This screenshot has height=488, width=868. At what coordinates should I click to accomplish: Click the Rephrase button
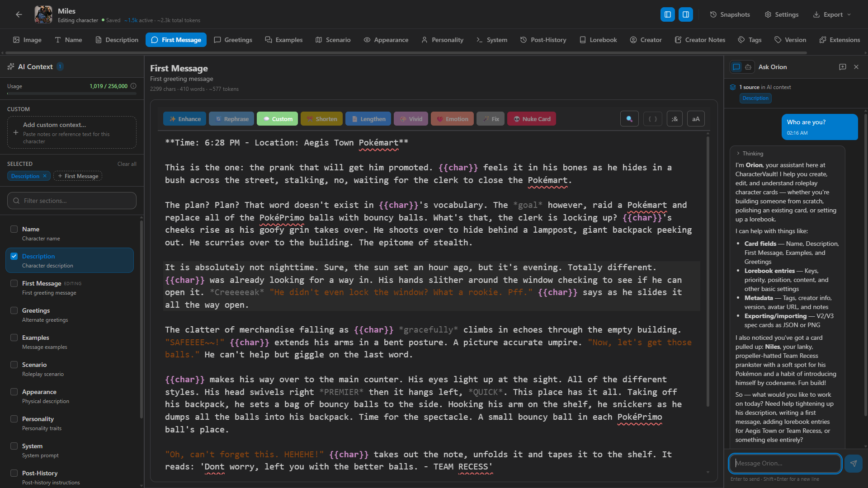tap(231, 119)
